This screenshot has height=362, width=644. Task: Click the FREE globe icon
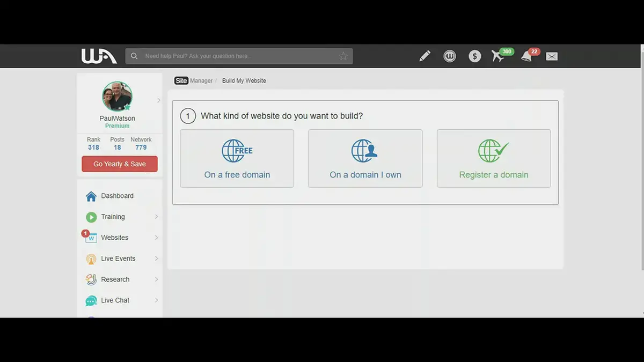tap(237, 151)
